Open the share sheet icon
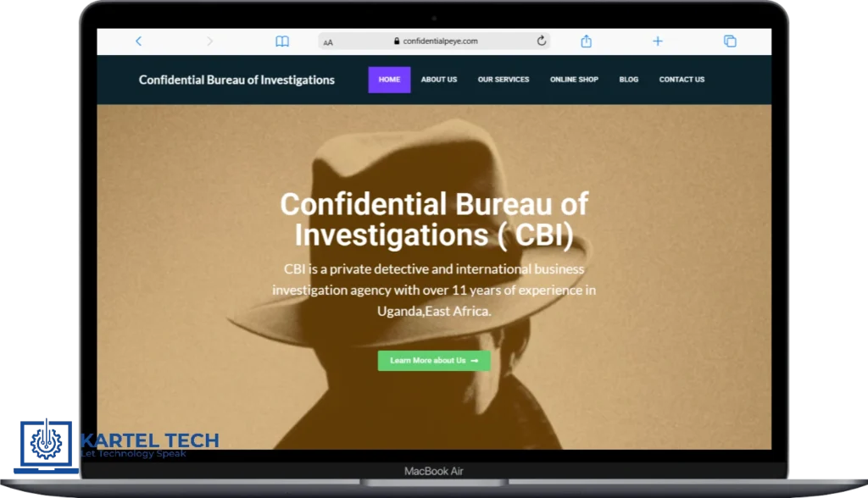This screenshot has height=498, width=868. (x=586, y=41)
